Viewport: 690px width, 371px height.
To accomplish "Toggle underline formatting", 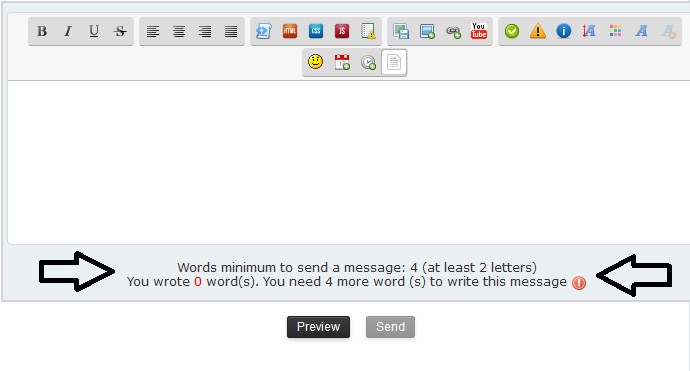I will 94,31.
